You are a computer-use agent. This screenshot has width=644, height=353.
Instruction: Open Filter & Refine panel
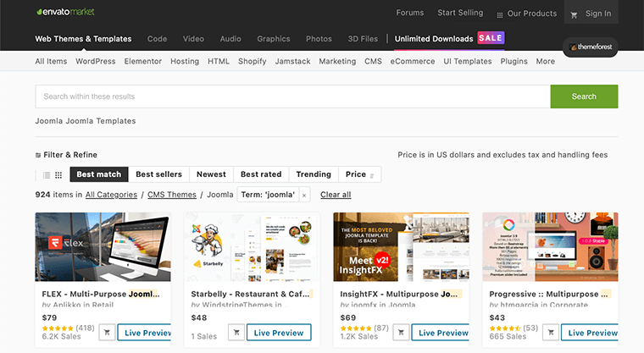click(x=66, y=155)
